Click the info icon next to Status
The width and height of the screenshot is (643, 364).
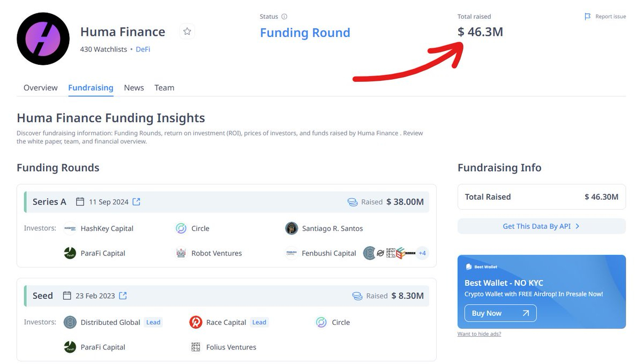(284, 17)
